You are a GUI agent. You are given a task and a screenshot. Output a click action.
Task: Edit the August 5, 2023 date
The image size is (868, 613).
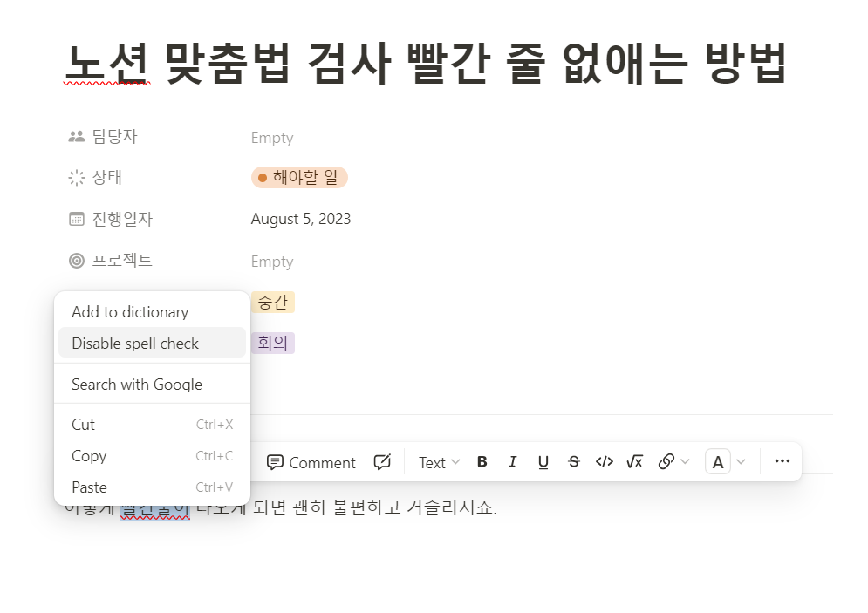pos(301,219)
